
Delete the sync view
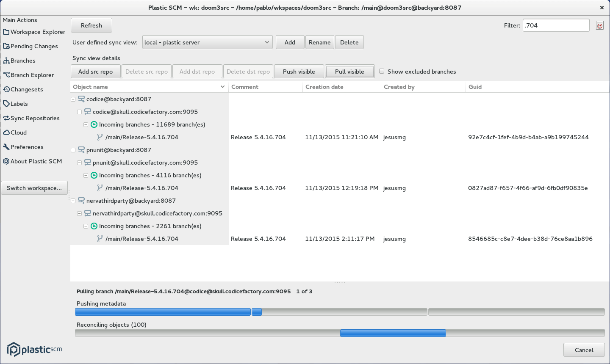pos(349,42)
